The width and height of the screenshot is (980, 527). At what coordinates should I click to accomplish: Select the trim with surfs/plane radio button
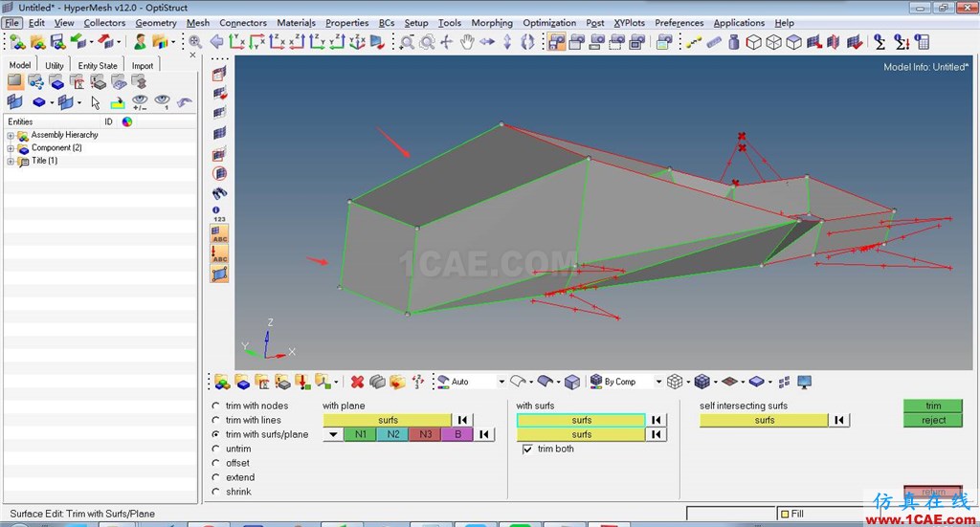tap(215, 434)
